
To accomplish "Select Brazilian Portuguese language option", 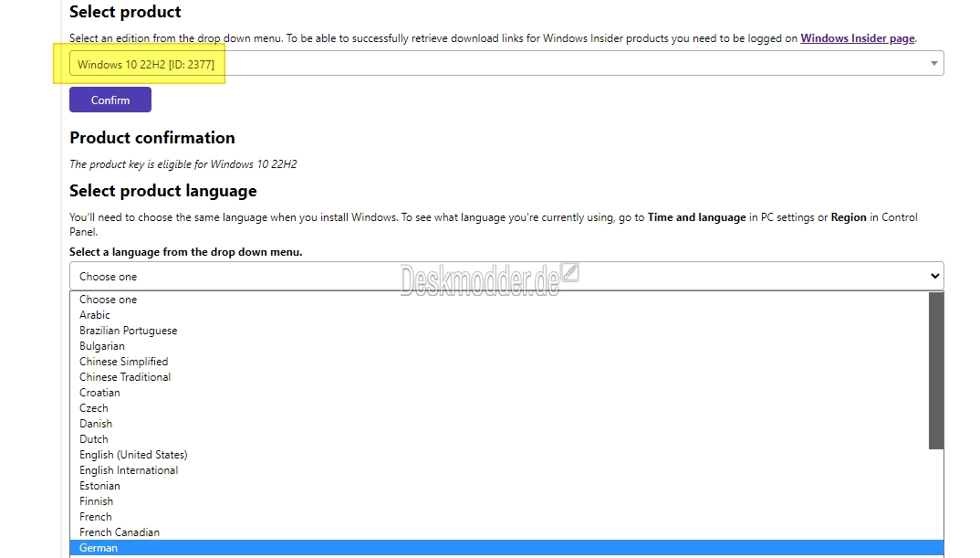I will (x=499, y=331).
